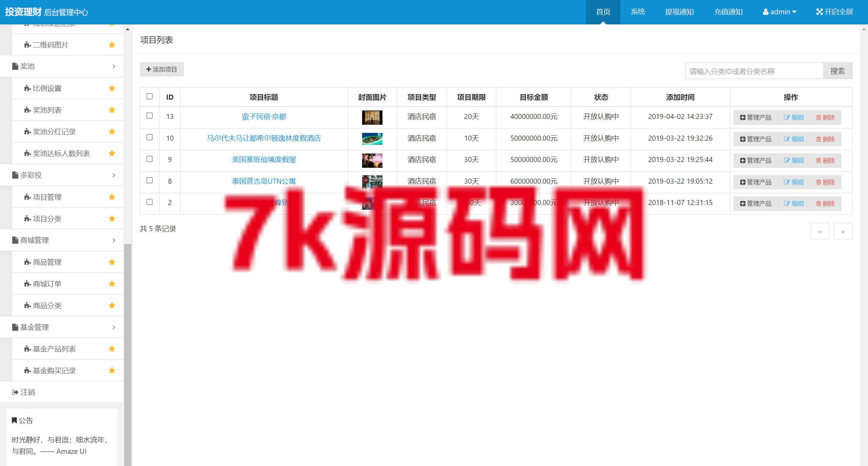868x466 pixels.
Task: Check the box for project ID 10
Action: (150, 137)
